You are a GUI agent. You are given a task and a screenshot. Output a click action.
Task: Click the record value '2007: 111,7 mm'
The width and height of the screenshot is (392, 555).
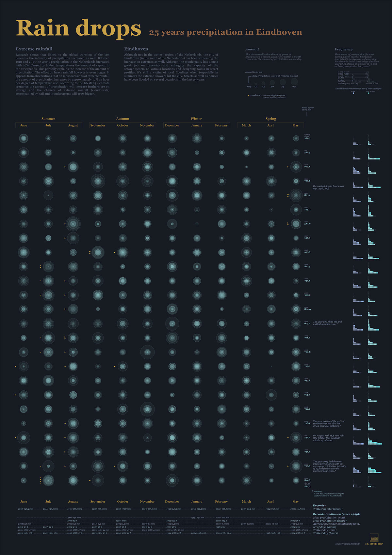(x=298, y=509)
